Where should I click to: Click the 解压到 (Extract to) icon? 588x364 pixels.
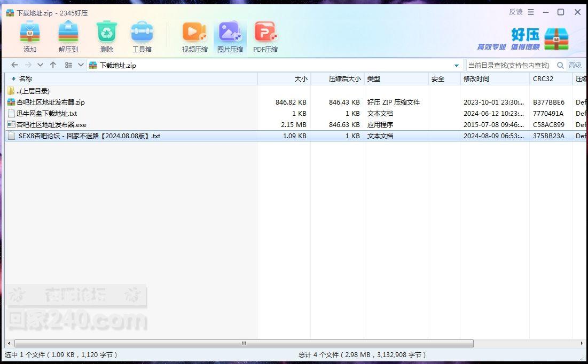(68, 36)
